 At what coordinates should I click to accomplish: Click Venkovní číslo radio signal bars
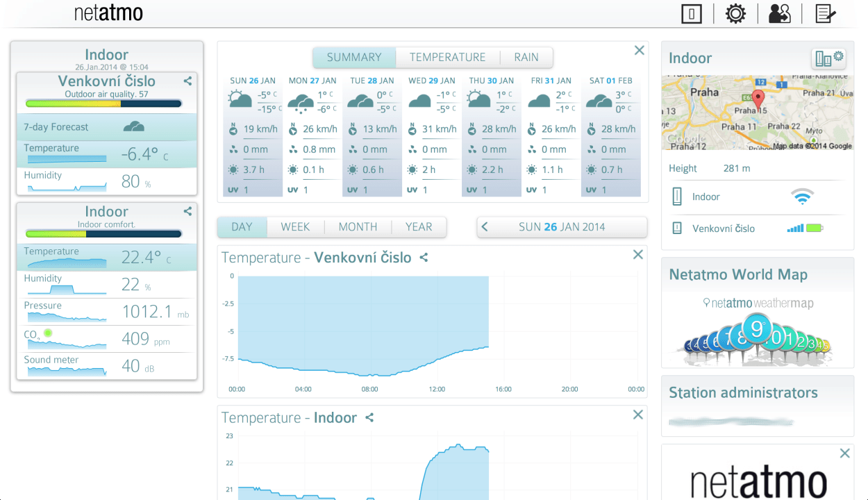click(x=795, y=228)
